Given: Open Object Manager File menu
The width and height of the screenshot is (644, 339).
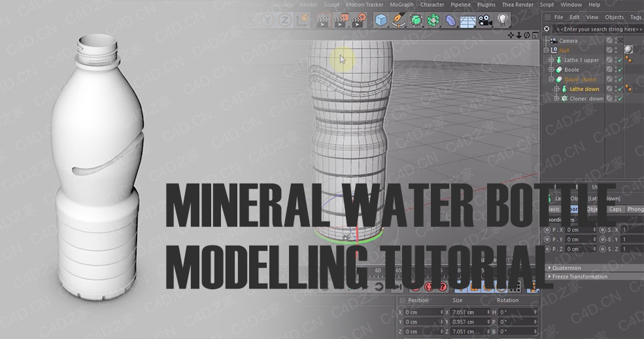Looking at the screenshot, I should click(x=558, y=17).
